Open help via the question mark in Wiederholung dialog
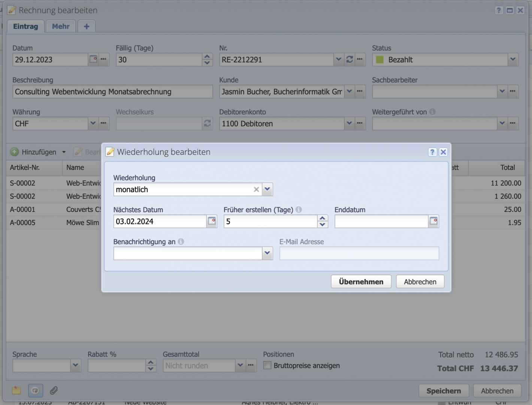This screenshot has width=532, height=405. pos(432,152)
